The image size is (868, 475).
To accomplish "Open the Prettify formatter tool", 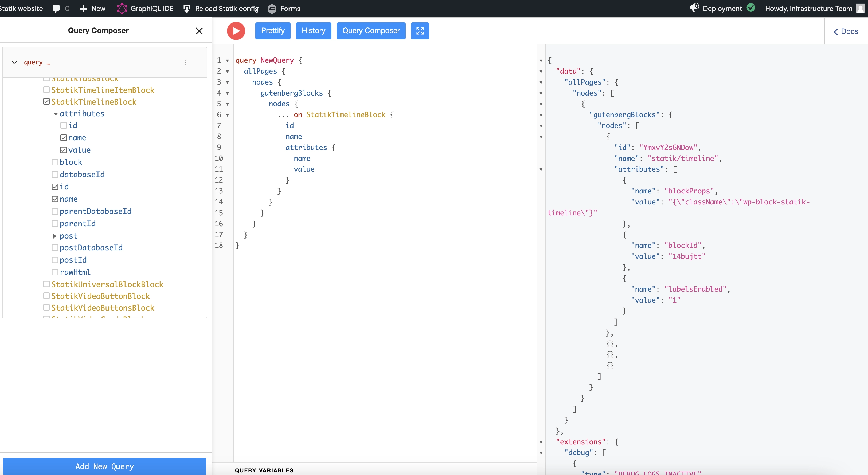I will pos(272,30).
